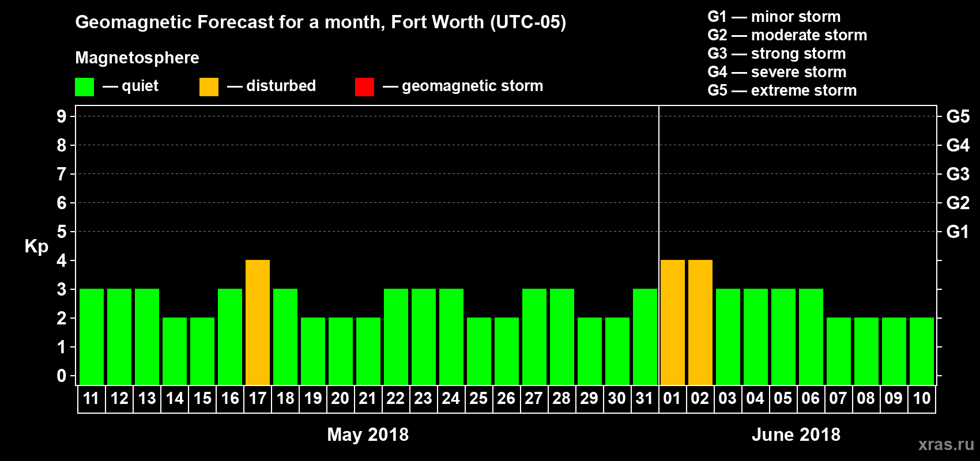The width and height of the screenshot is (980, 461).
Task: Click 'G2 — moderate storm' legend text
Action: [787, 35]
